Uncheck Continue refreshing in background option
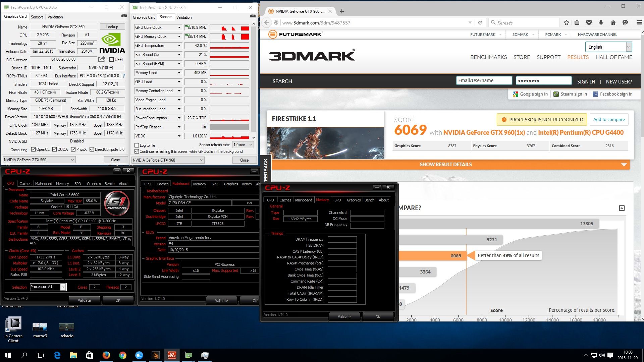This screenshot has width=644, height=362. (137, 152)
